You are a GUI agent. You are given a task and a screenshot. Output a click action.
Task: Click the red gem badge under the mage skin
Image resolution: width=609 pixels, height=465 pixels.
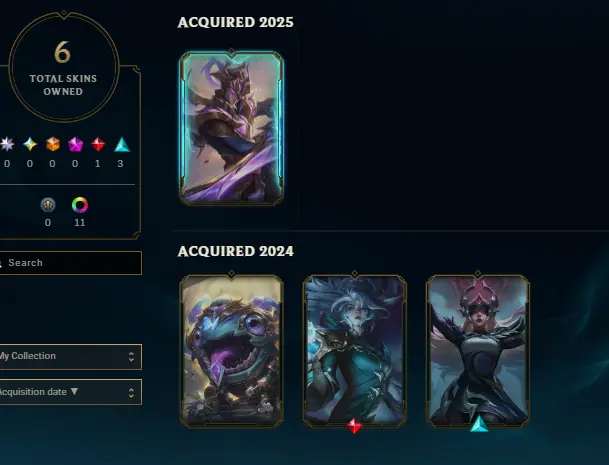coord(354,426)
